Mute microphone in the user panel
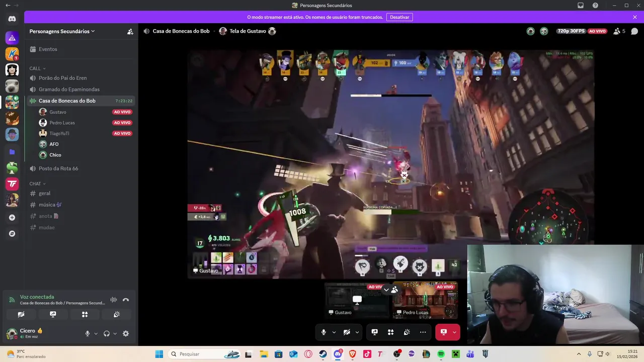Viewport: 644px width, 362px height. tap(88, 333)
